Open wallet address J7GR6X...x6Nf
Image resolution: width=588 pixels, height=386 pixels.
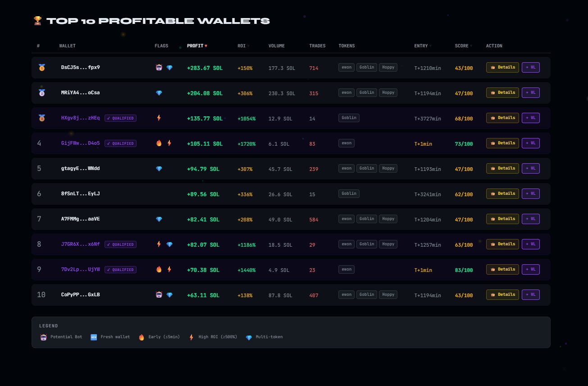click(81, 244)
